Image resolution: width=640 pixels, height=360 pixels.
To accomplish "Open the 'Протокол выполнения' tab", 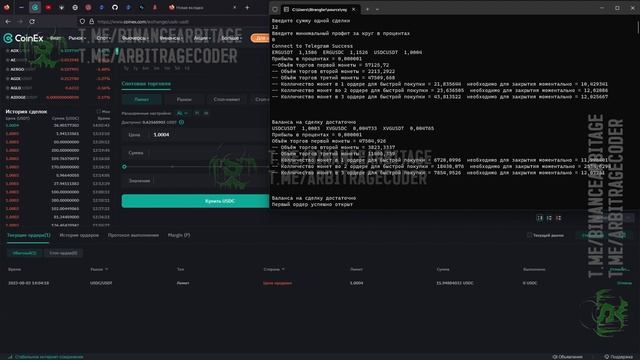I will pos(133,236).
